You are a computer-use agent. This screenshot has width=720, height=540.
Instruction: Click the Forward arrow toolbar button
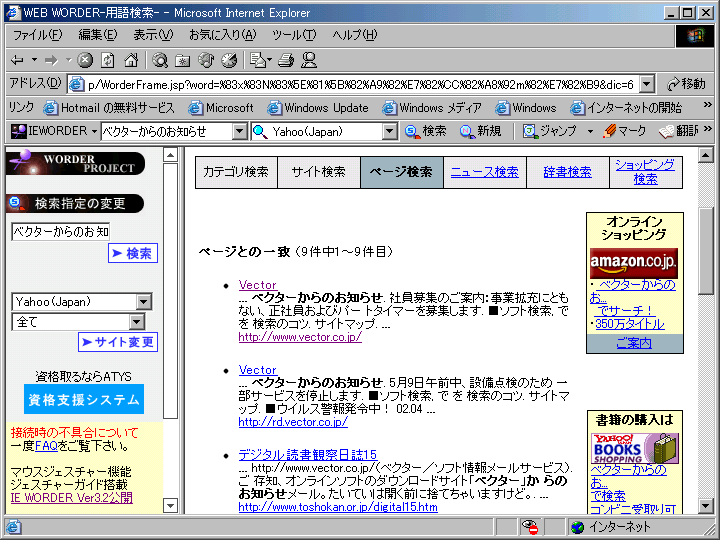click(x=51, y=60)
